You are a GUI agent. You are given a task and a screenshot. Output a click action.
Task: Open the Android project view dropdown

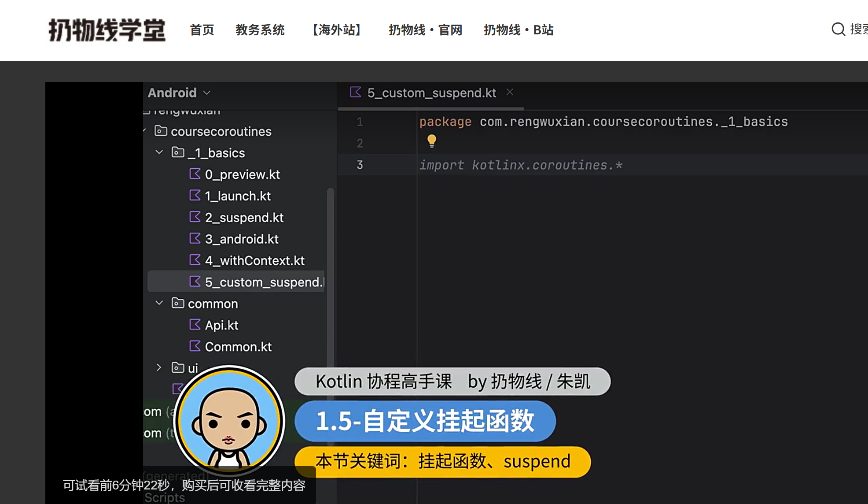tap(179, 93)
